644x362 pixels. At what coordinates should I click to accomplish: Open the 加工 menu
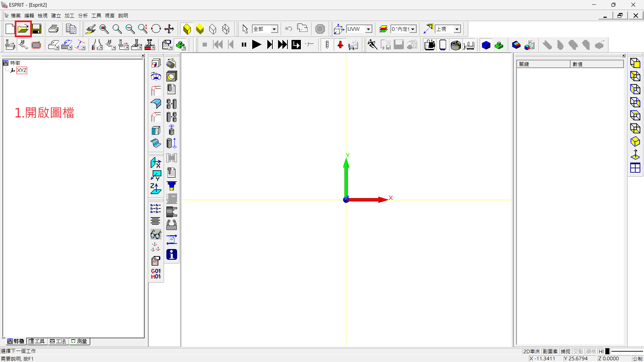click(69, 15)
